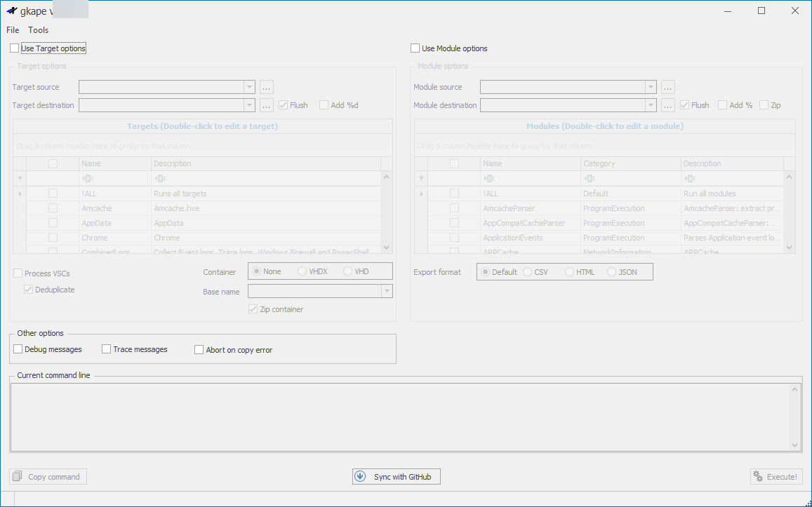Check the Amcache target row checkbox
812x507 pixels.
(53, 208)
